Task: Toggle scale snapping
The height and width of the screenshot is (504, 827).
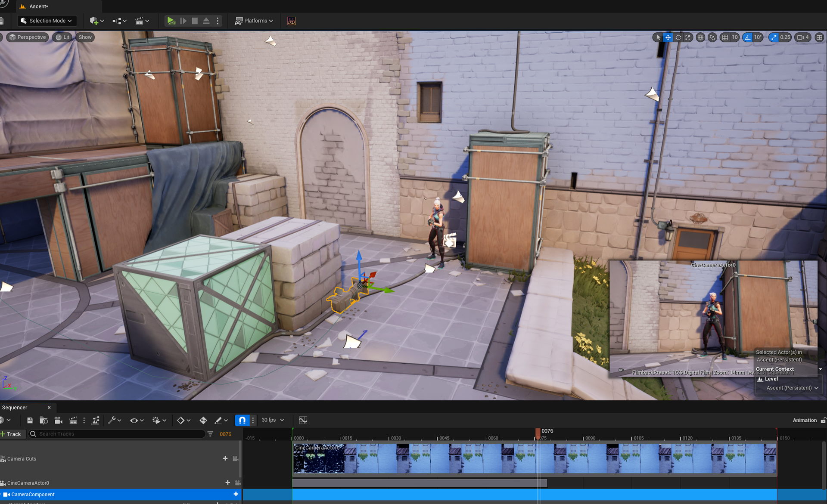Action: point(774,37)
